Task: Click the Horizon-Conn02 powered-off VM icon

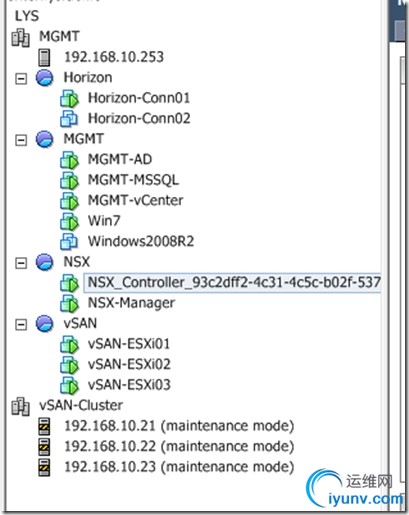Action: (x=69, y=119)
